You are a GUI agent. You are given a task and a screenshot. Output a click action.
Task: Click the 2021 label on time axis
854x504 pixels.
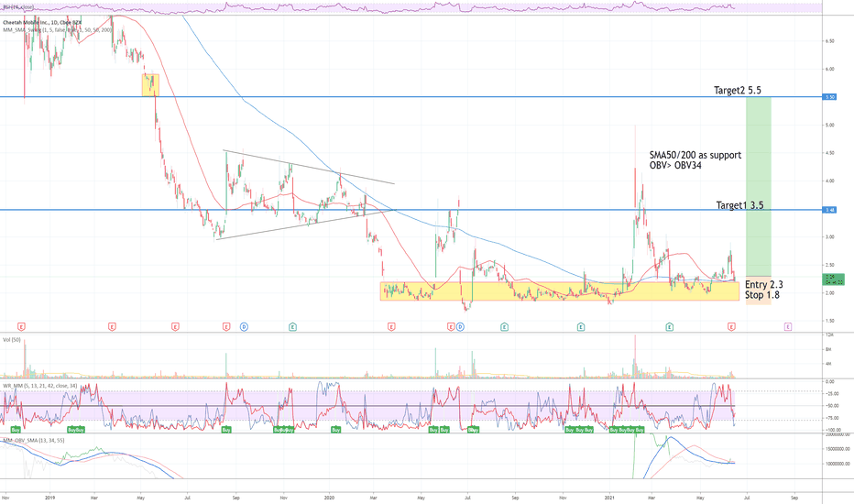pyautogui.click(x=610, y=498)
